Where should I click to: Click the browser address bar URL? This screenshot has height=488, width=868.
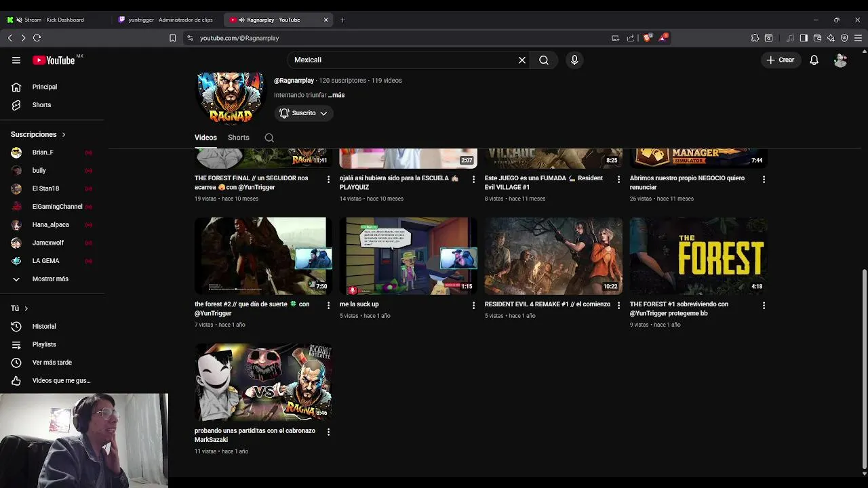coord(239,38)
